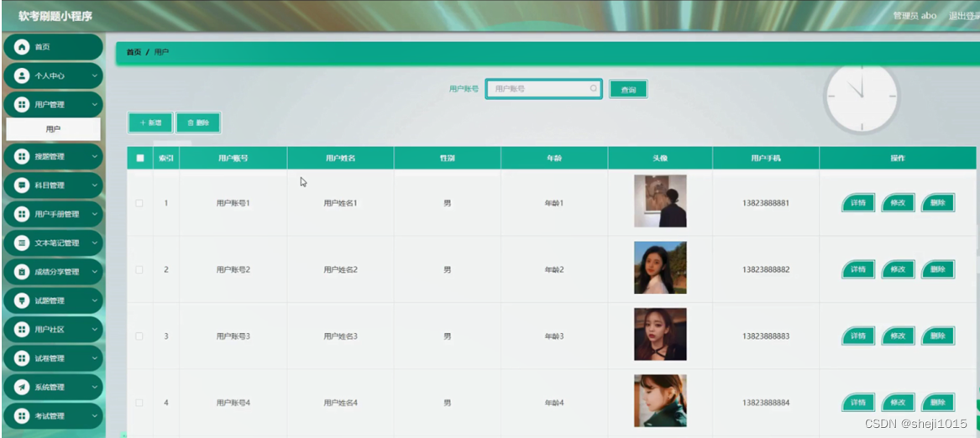Screen dimensions: 980x438
Task: Click the 用户姓名 column header
Action: tap(341, 158)
